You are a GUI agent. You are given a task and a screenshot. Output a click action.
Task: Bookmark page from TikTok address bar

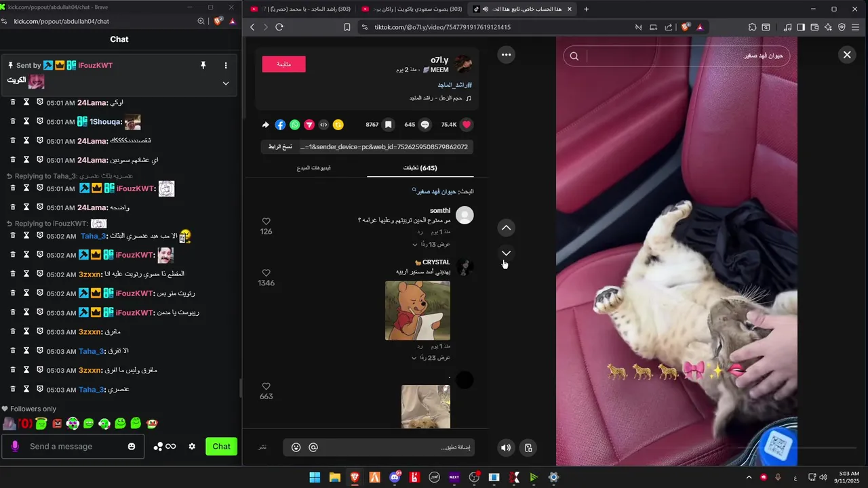click(x=347, y=27)
